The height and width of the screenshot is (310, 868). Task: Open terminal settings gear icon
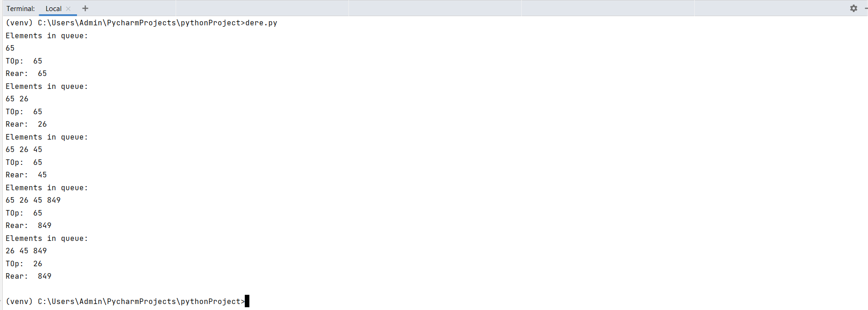click(x=853, y=8)
